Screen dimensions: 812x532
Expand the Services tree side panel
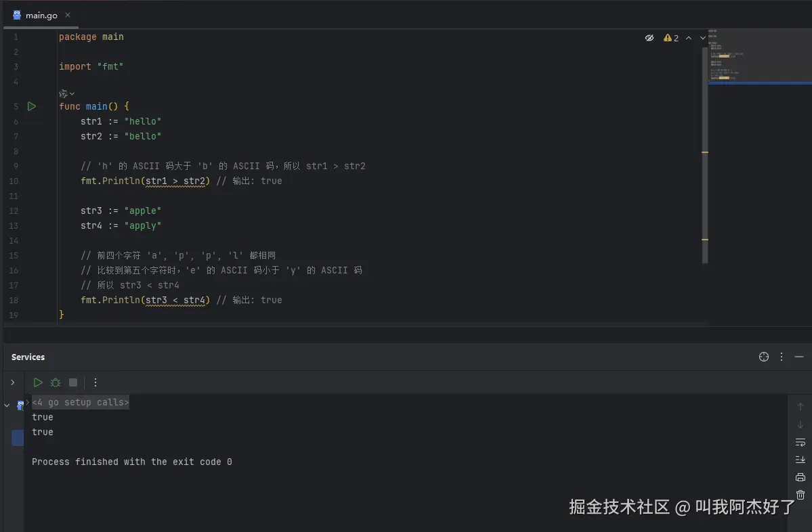[12, 382]
